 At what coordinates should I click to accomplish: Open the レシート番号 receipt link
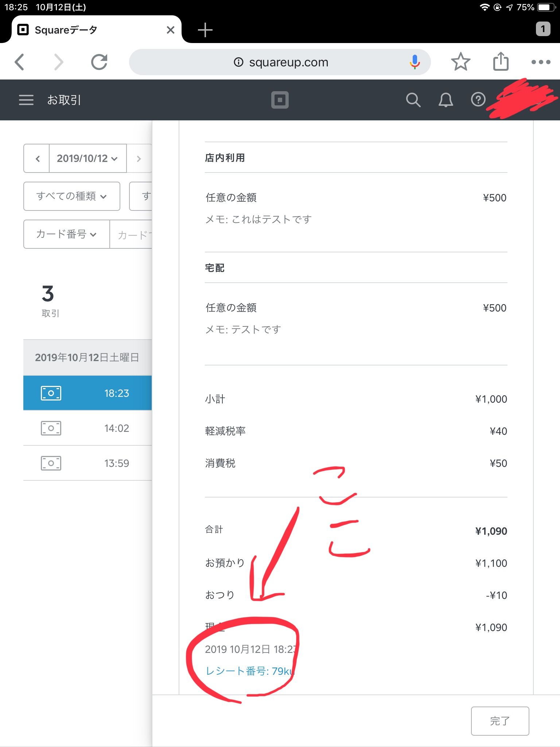[x=249, y=671]
